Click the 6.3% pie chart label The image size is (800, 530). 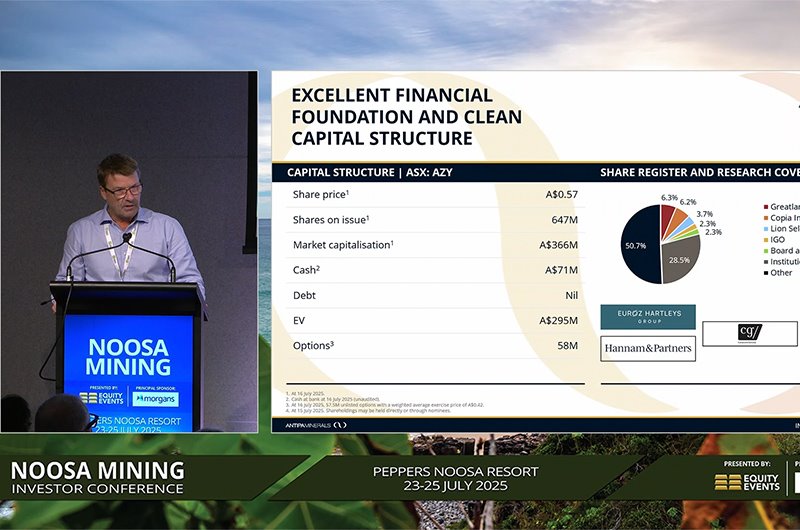pyautogui.click(x=669, y=197)
